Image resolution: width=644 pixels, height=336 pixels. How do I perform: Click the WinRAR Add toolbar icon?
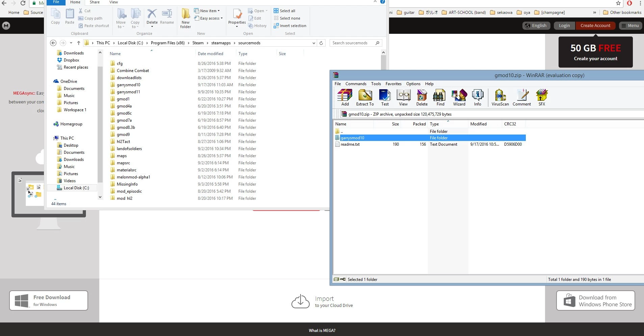pos(345,98)
